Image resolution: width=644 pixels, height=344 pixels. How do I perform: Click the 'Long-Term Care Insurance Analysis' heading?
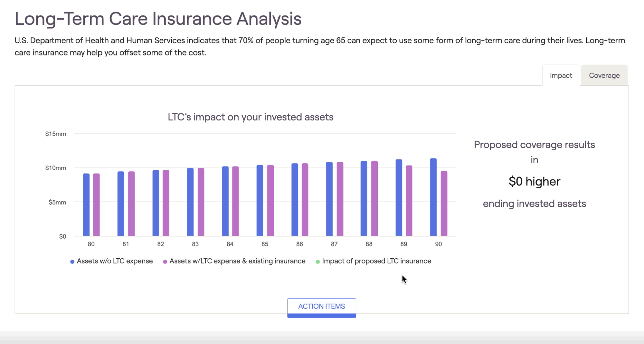click(158, 18)
